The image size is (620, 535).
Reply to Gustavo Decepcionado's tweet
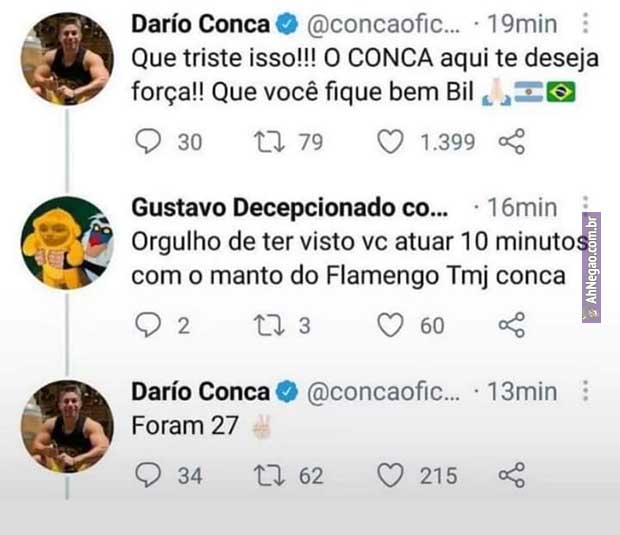click(148, 325)
